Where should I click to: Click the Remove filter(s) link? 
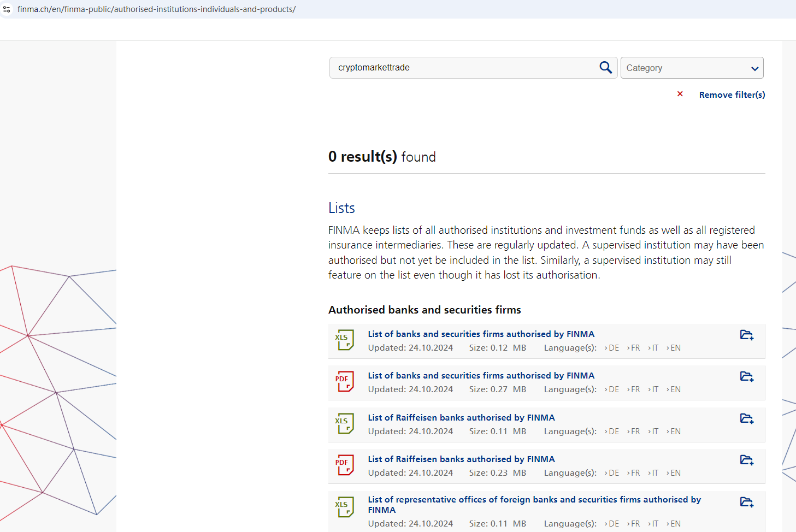coord(732,94)
